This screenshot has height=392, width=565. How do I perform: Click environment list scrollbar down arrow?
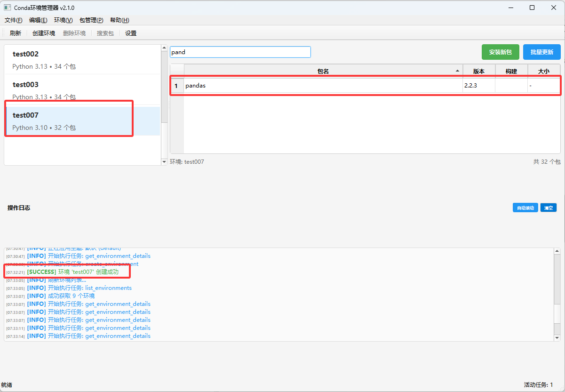pos(164,162)
